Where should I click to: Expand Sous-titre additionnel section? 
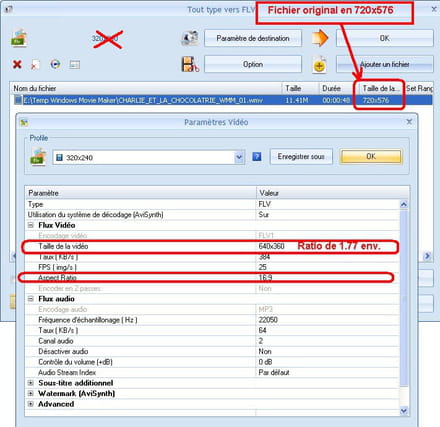tap(31, 383)
